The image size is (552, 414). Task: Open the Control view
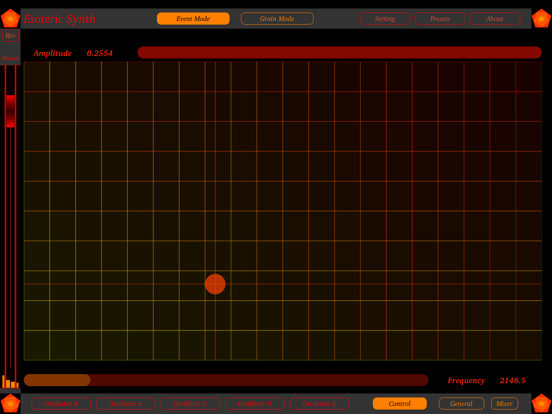(400, 403)
